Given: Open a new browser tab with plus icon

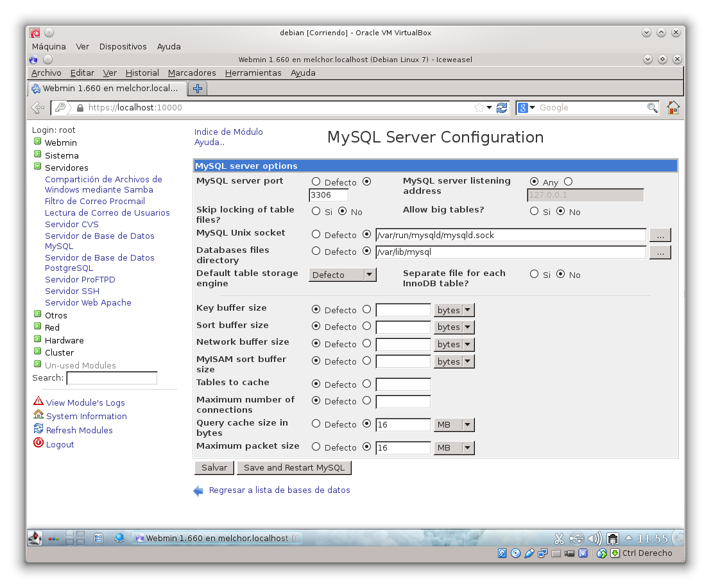Looking at the screenshot, I should click(x=198, y=89).
